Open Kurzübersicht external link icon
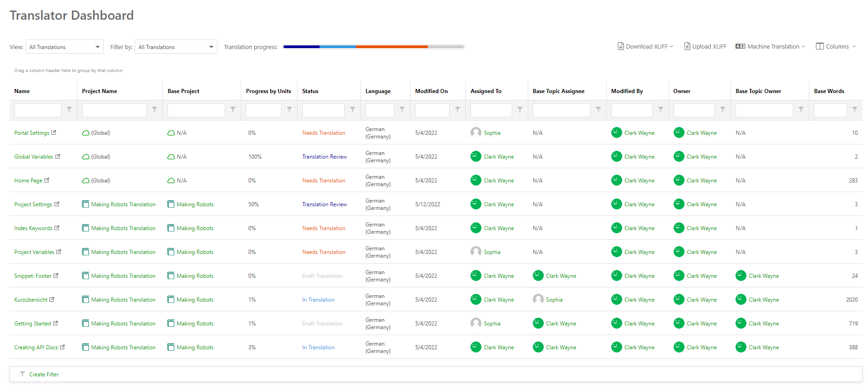 pyautogui.click(x=52, y=299)
